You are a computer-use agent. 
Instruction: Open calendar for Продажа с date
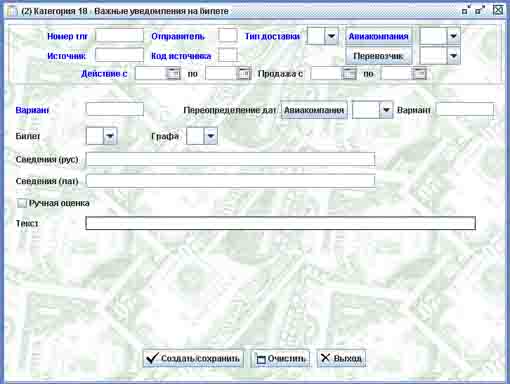pos(349,74)
